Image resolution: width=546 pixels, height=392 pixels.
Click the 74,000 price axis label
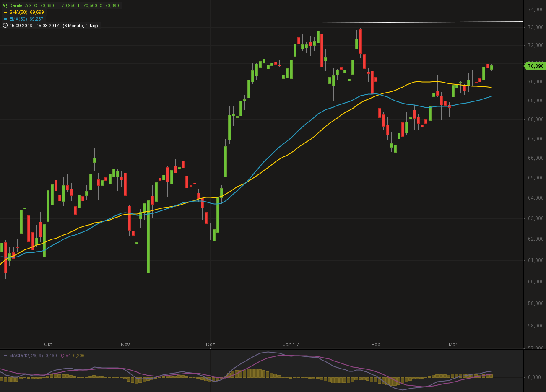click(x=536, y=9)
